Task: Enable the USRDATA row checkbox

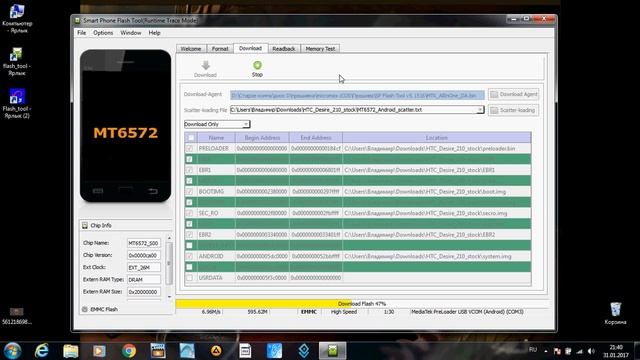Action: click(x=189, y=278)
